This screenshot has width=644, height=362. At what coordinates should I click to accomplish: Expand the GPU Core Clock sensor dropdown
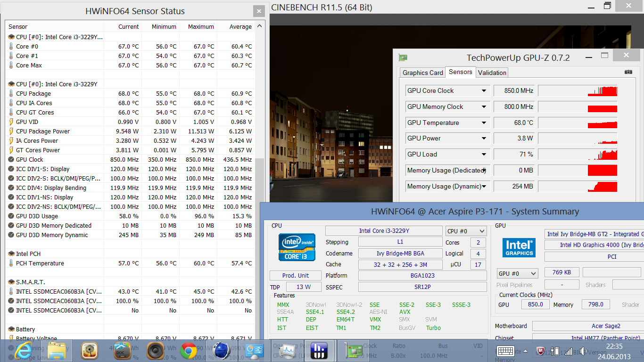coord(484,91)
